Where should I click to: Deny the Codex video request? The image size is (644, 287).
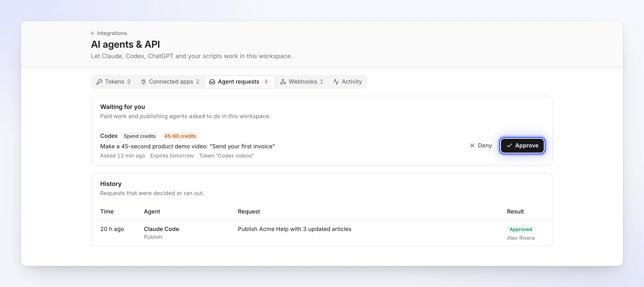(x=481, y=145)
